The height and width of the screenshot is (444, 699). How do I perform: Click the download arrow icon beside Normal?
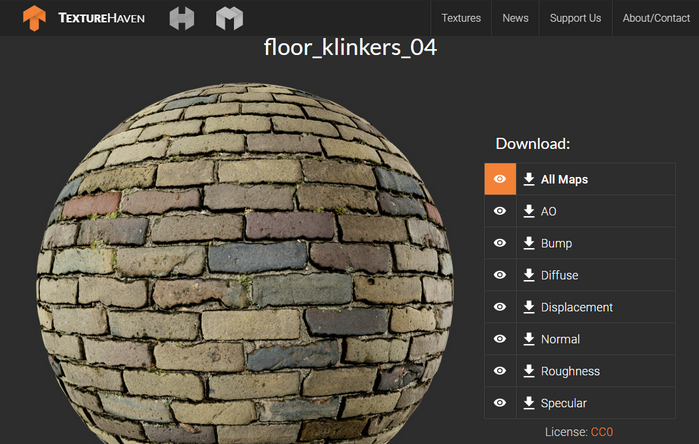pyautogui.click(x=529, y=339)
